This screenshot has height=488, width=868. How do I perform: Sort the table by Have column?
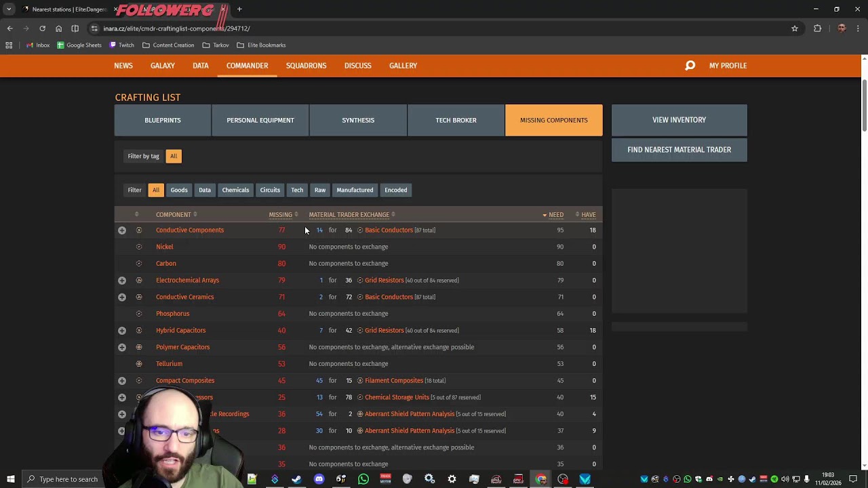[586, 215]
